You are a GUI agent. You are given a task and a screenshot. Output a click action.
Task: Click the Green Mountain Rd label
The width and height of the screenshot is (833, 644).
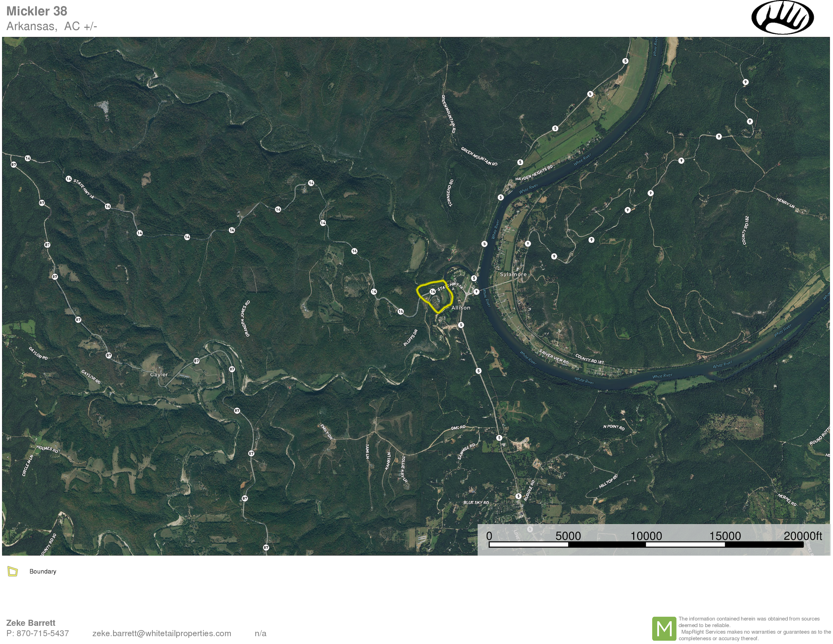(x=479, y=157)
